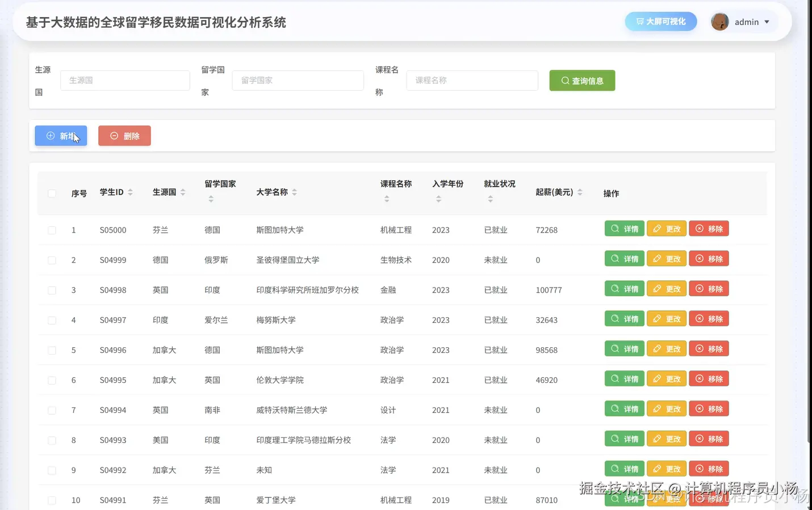Open the 大屏可视化 big-screen visualization page
This screenshot has width=812, height=510.
click(660, 21)
